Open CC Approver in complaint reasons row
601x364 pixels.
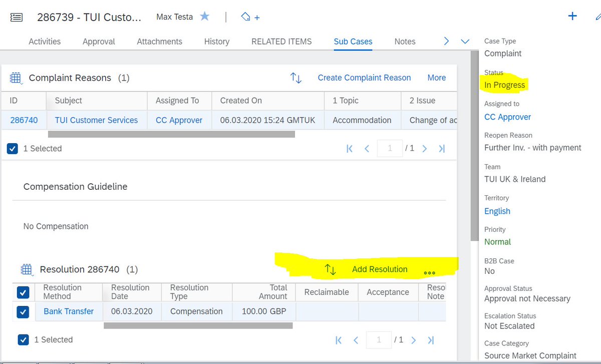[179, 120]
